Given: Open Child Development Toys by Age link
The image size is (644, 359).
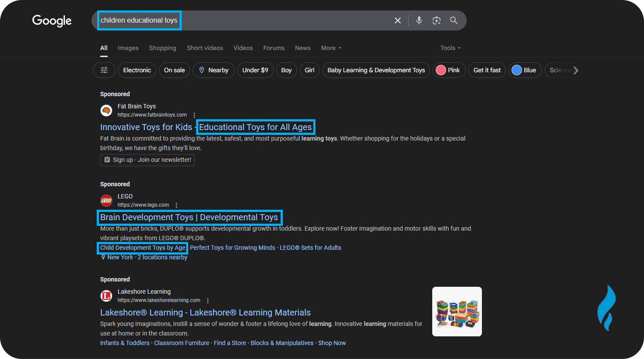Looking at the screenshot, I should pyautogui.click(x=143, y=248).
